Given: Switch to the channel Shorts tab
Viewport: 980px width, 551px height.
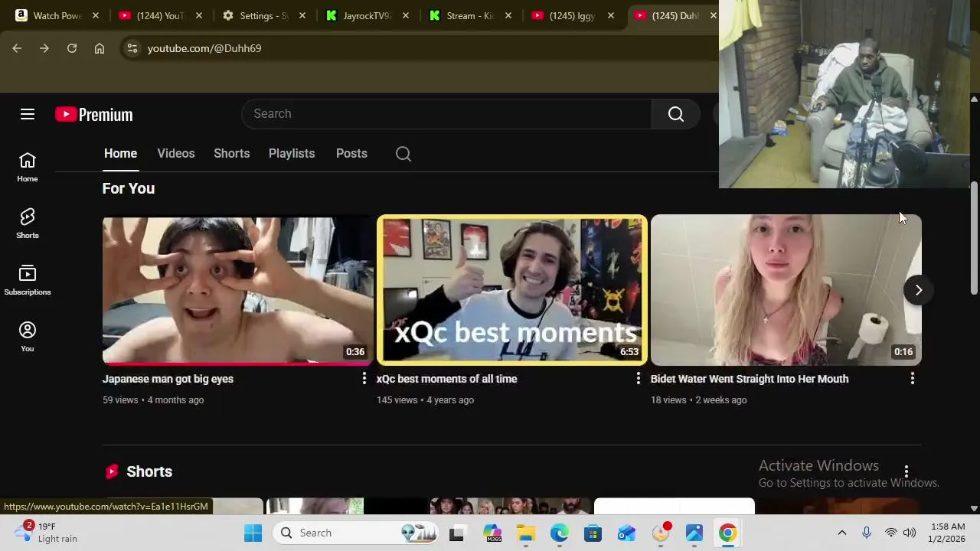Looking at the screenshot, I should pyautogui.click(x=232, y=154).
